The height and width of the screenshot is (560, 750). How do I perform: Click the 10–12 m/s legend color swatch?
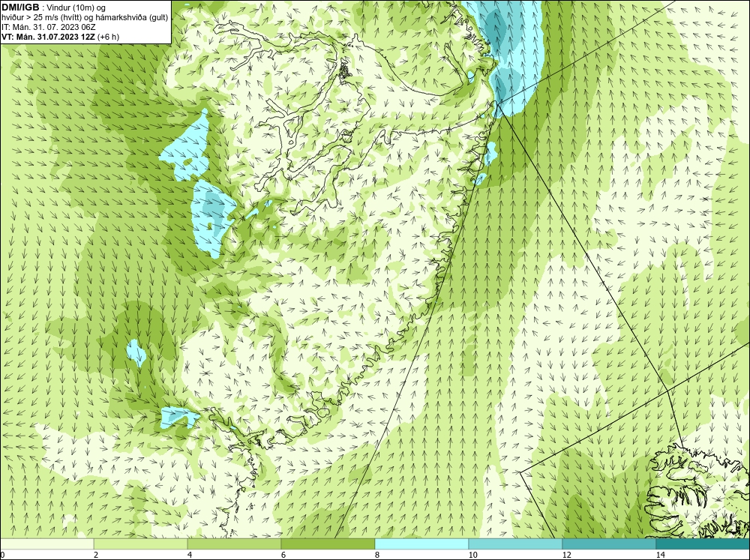(516, 544)
